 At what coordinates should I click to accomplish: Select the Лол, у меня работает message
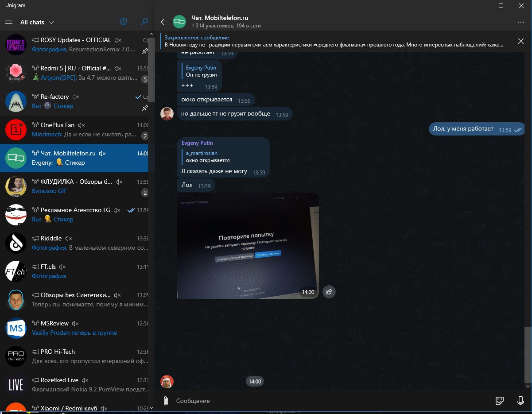tap(476, 129)
